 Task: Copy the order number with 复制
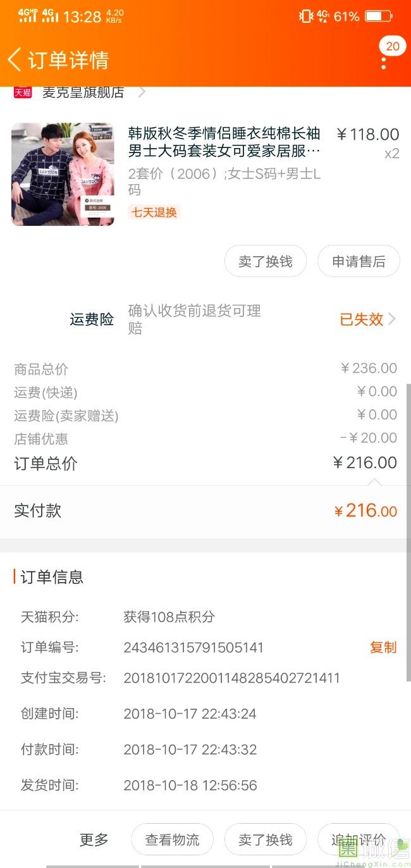pyautogui.click(x=383, y=647)
